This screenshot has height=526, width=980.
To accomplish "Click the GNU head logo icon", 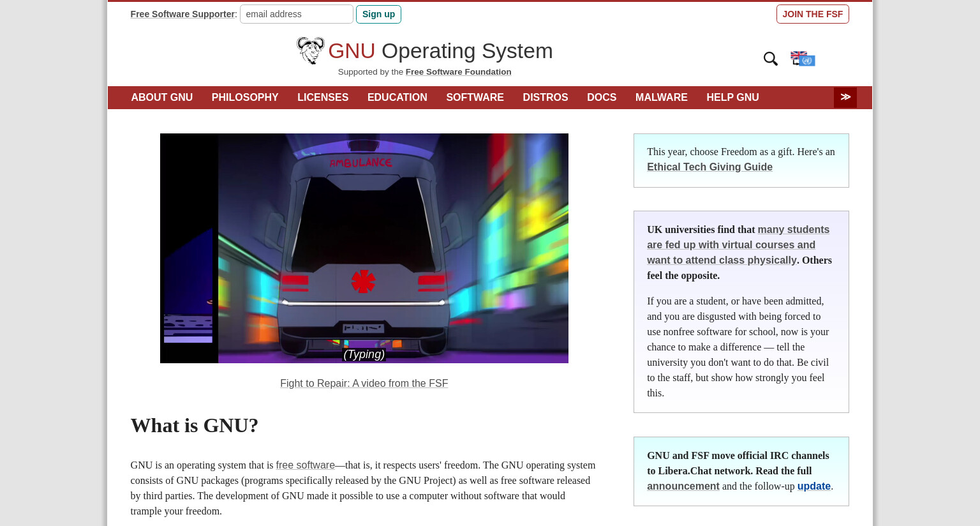I will pos(311,50).
